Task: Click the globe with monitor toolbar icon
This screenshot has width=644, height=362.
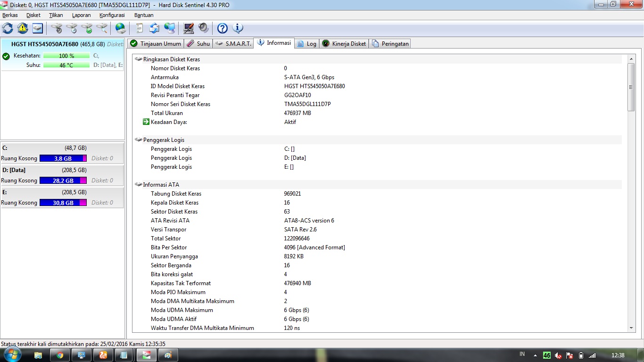Action: coord(170,28)
